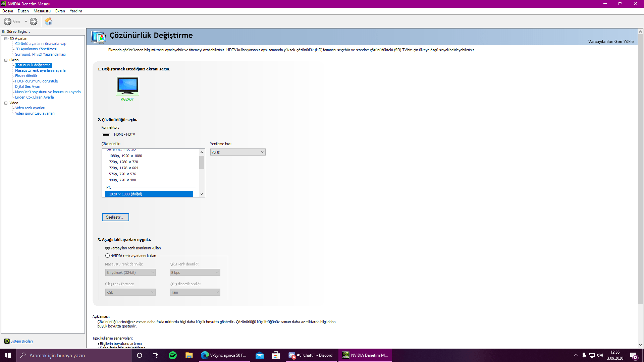This screenshot has height=362, width=644.
Task: Open Microsoft Store from the taskbar
Action: click(276, 355)
